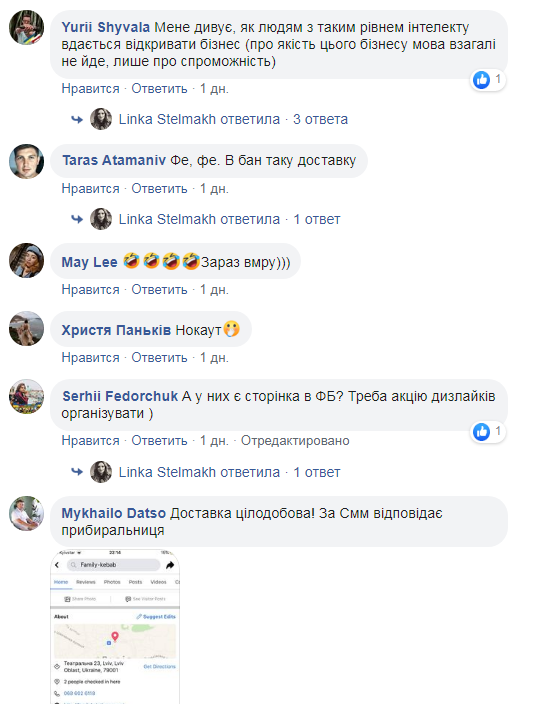Click May Lee's profile picture

pos(26,260)
